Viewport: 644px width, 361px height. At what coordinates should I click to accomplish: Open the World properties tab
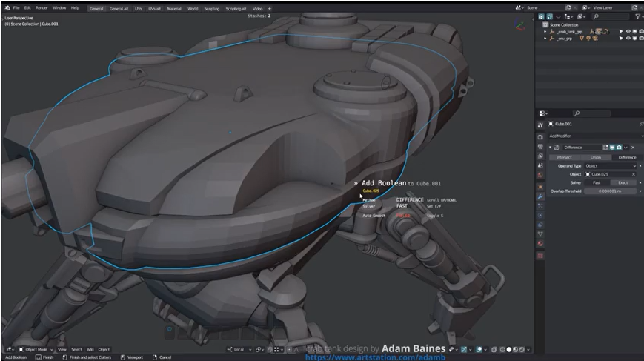(540, 175)
